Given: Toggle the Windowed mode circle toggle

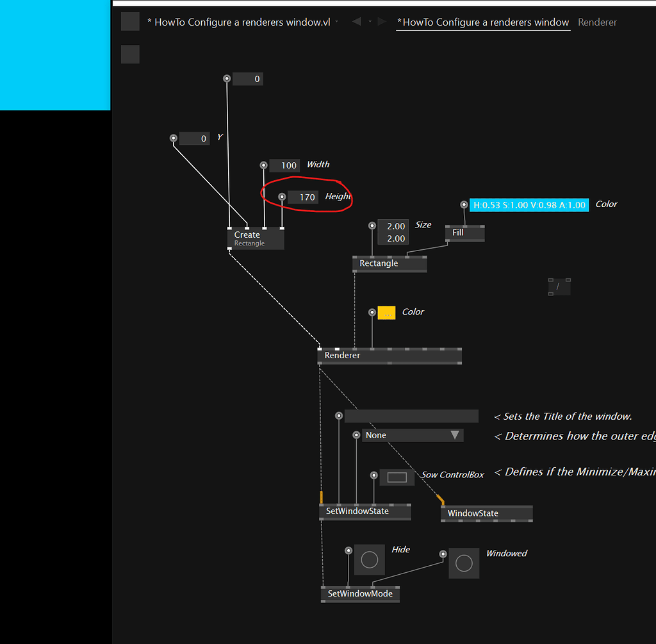Looking at the screenshot, I should [x=464, y=563].
